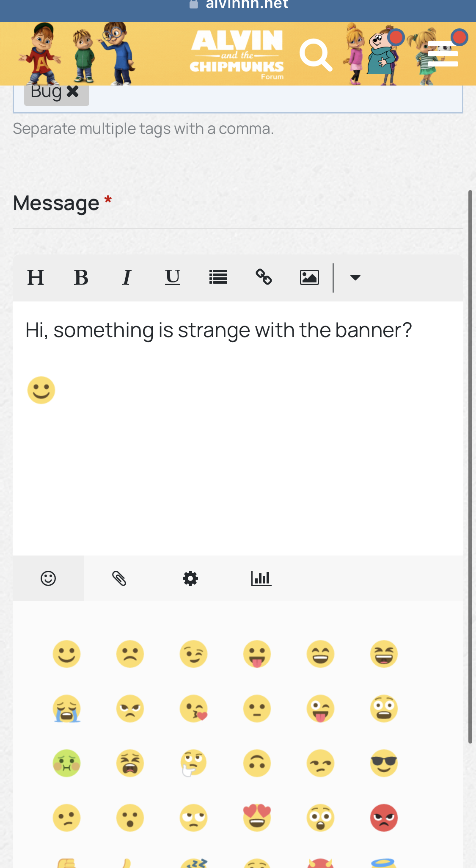
Task: Insert a hyperlink via link icon
Action: tap(264, 278)
